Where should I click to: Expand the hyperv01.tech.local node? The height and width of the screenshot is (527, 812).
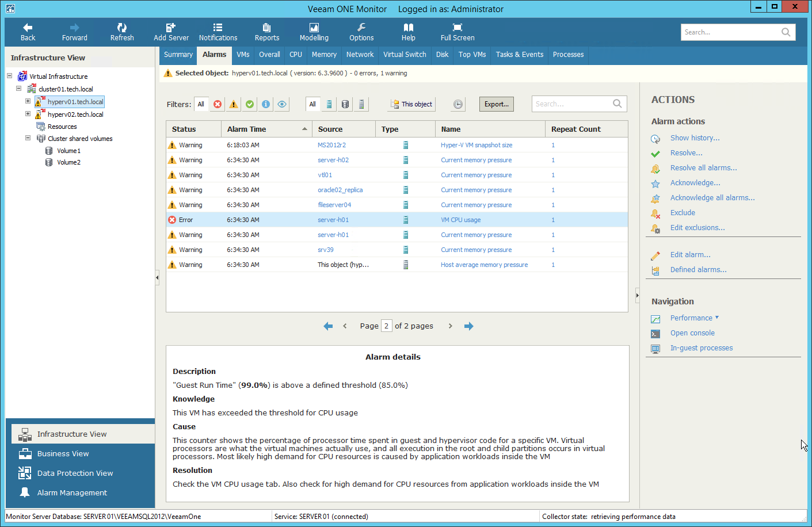tap(28, 101)
